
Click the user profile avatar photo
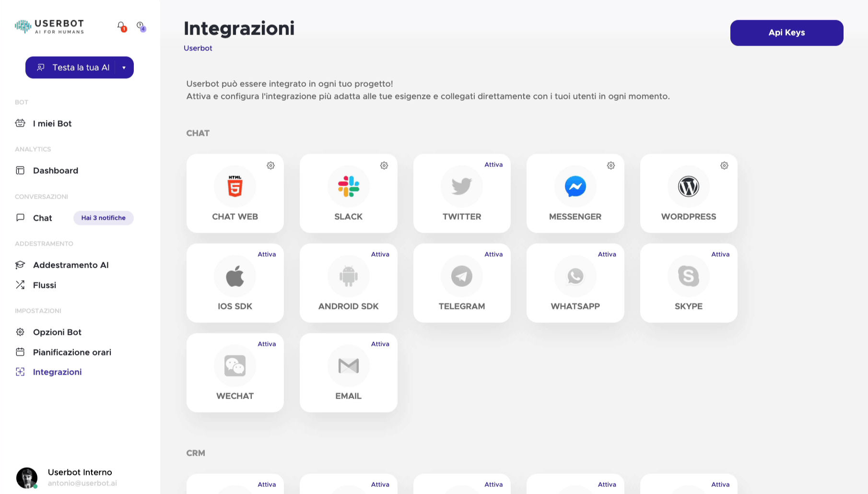pyautogui.click(x=27, y=478)
